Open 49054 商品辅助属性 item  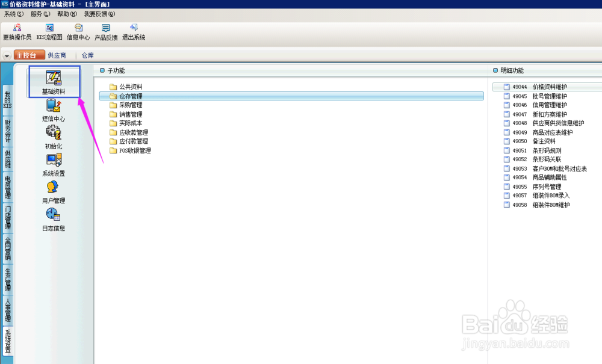[536, 177]
